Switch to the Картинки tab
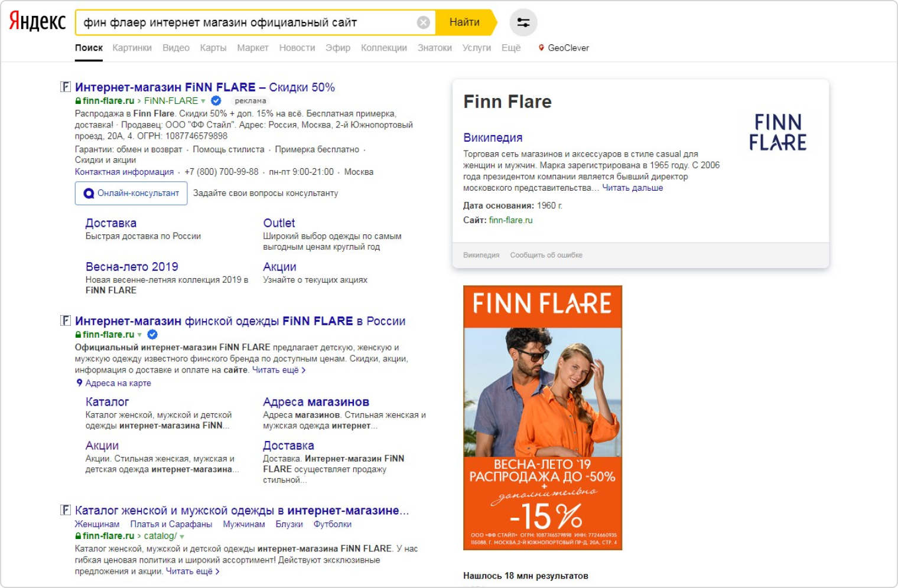This screenshot has height=588, width=898. [x=132, y=48]
